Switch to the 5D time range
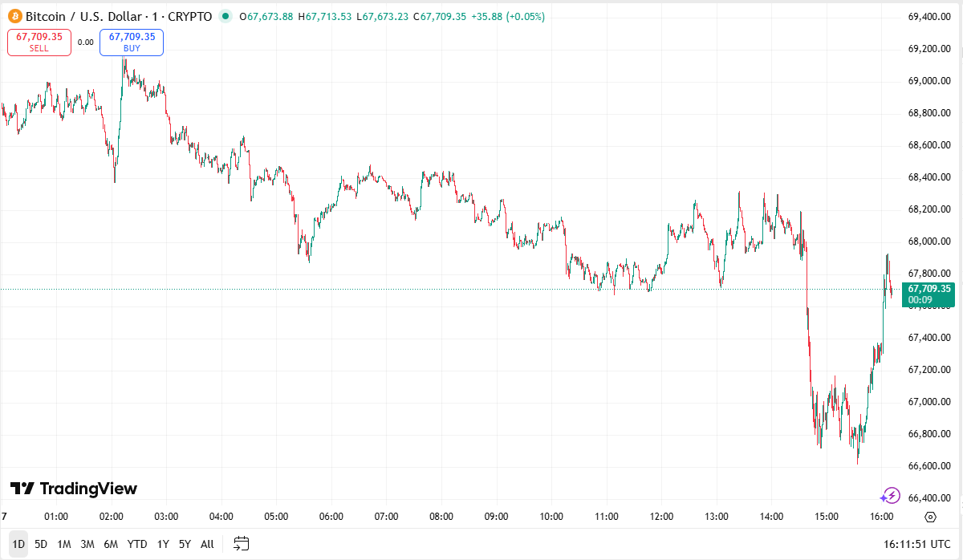Image resolution: width=963 pixels, height=560 pixels. pos(41,544)
